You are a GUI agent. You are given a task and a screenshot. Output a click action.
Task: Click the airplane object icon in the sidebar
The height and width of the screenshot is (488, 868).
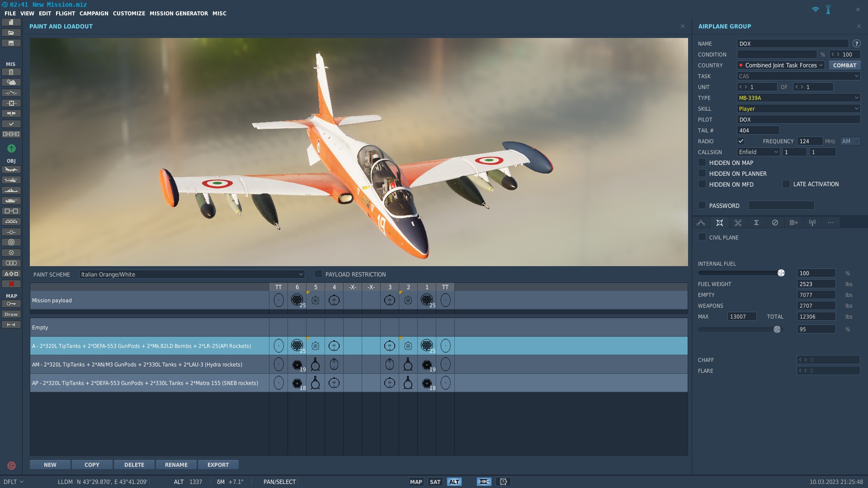click(x=11, y=170)
